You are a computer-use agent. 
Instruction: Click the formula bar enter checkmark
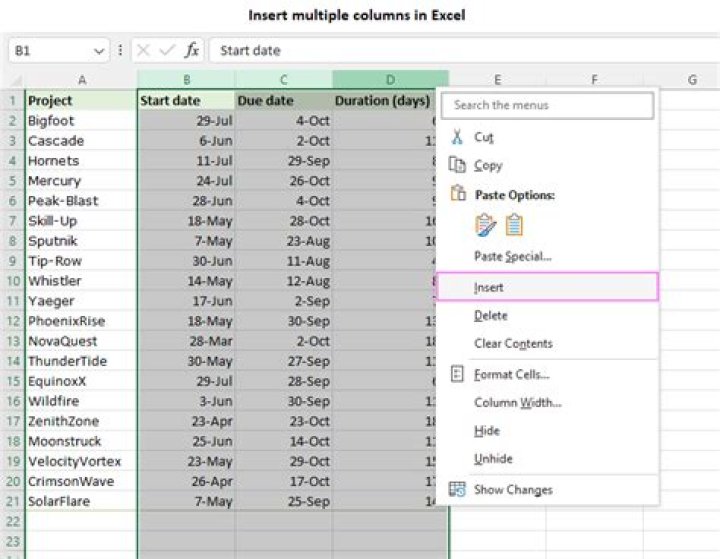pyautogui.click(x=166, y=50)
